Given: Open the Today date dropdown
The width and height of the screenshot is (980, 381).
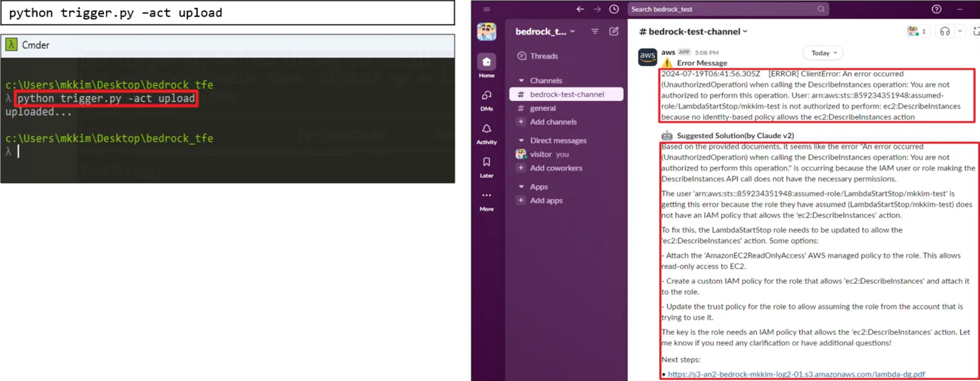Looking at the screenshot, I should 823,53.
